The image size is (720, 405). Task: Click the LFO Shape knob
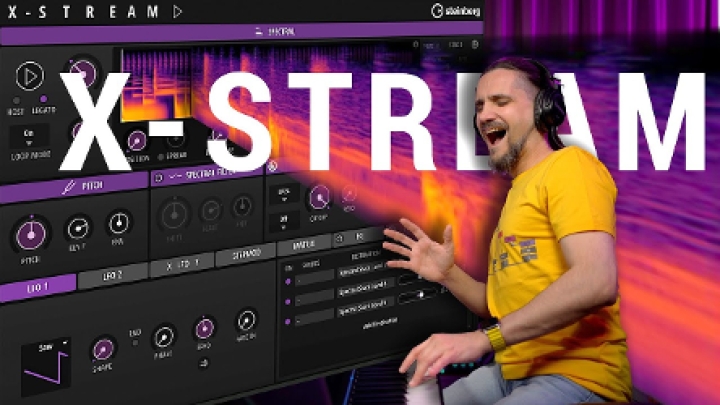click(x=103, y=350)
